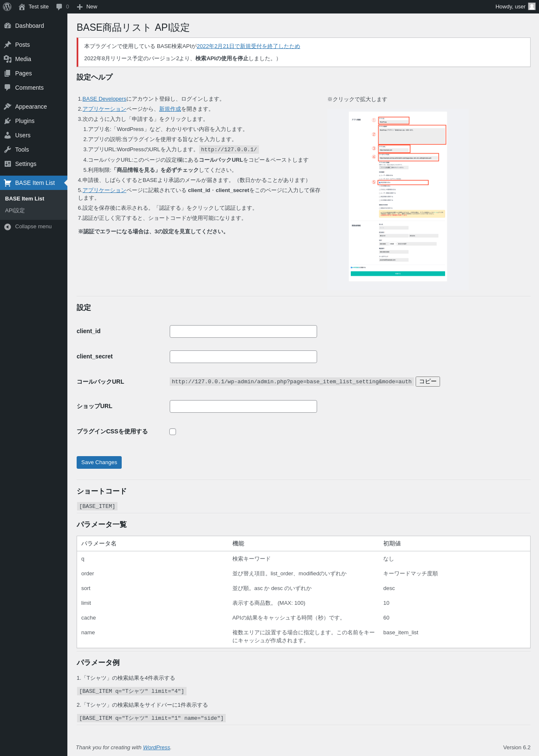This screenshot has height=756, width=539.
Task: Click the name="side" shortcode example
Action: pyautogui.click(x=152, y=718)
